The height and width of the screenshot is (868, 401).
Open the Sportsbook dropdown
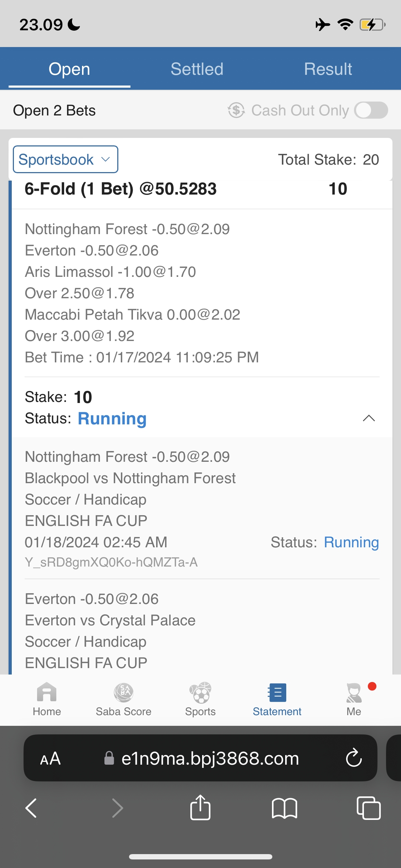[x=66, y=159]
